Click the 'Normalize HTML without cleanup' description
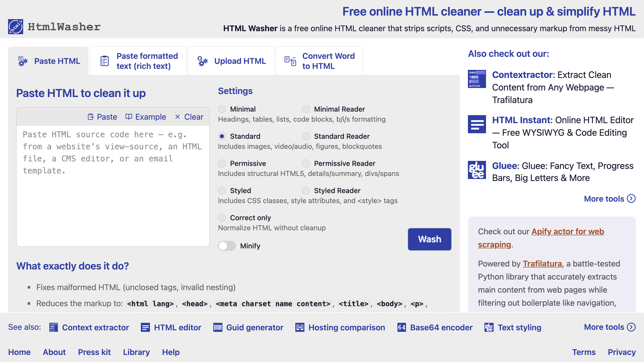Viewport: 644px width, 362px height. [272, 228]
